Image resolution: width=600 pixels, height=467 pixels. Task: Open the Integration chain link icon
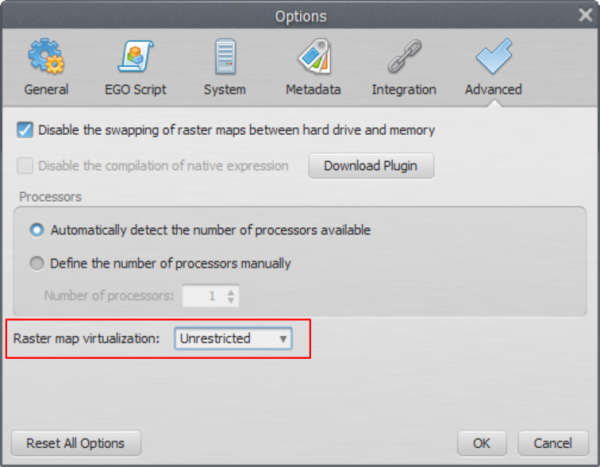[x=404, y=56]
